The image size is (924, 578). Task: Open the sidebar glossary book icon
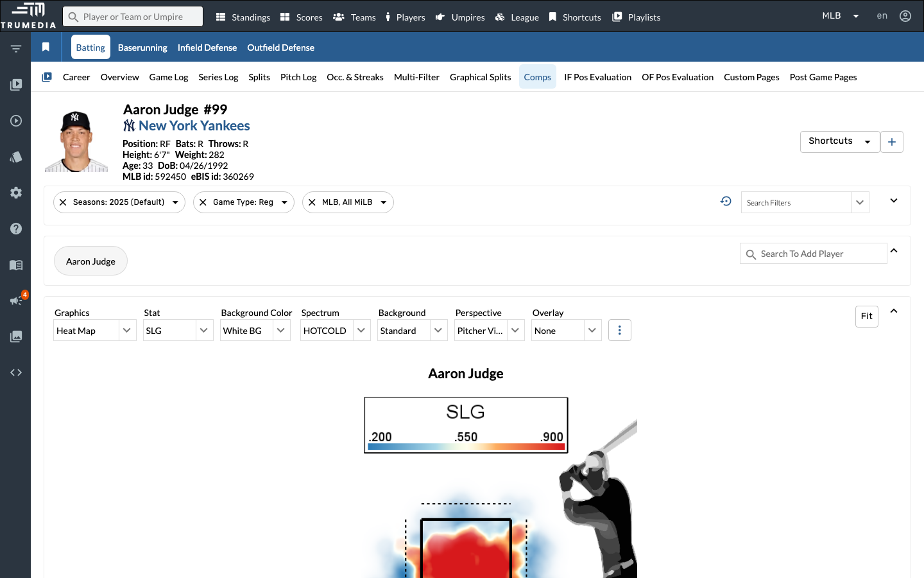click(16, 265)
